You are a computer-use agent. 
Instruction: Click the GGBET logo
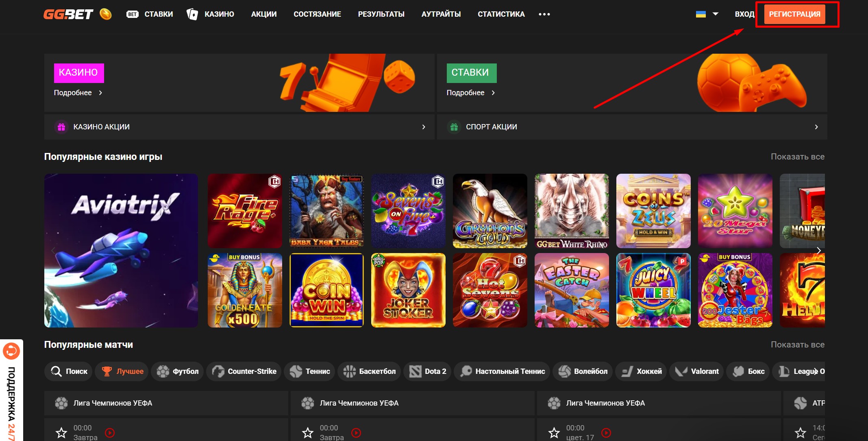pyautogui.click(x=68, y=14)
